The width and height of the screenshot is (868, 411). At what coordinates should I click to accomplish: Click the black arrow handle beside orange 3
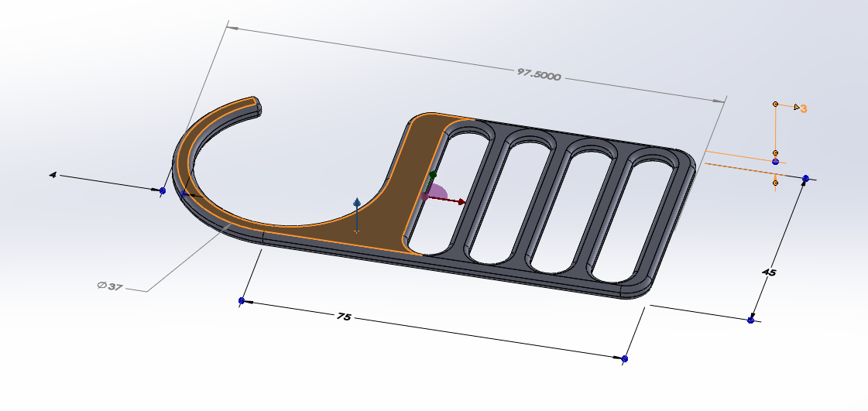pos(797,107)
